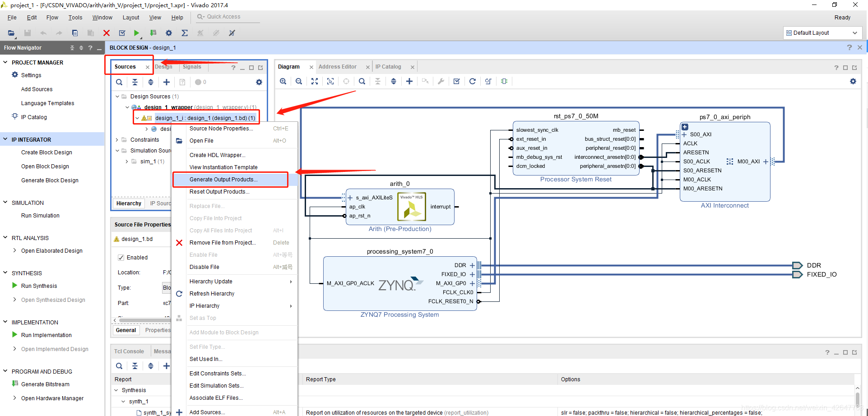Expand the Constraints tree node

coord(117,140)
